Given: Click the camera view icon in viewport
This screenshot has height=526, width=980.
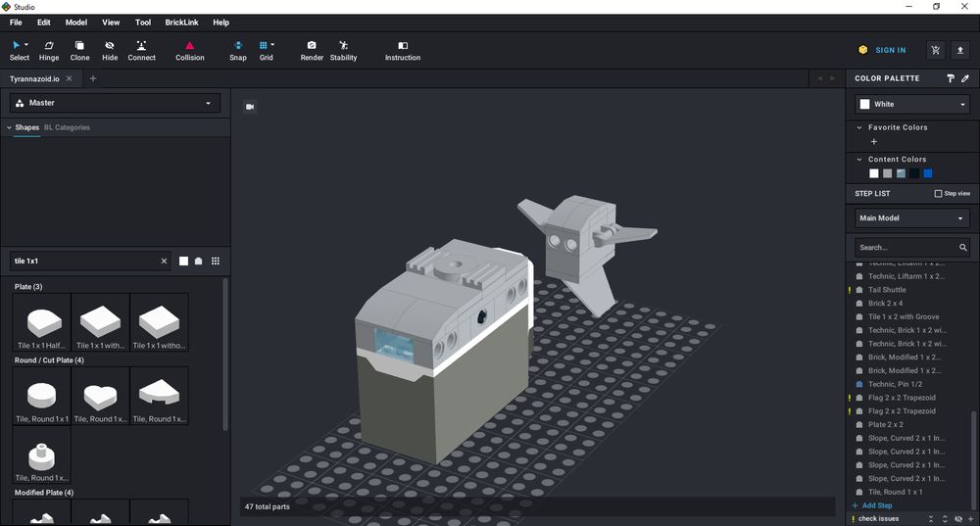Looking at the screenshot, I should (x=250, y=107).
